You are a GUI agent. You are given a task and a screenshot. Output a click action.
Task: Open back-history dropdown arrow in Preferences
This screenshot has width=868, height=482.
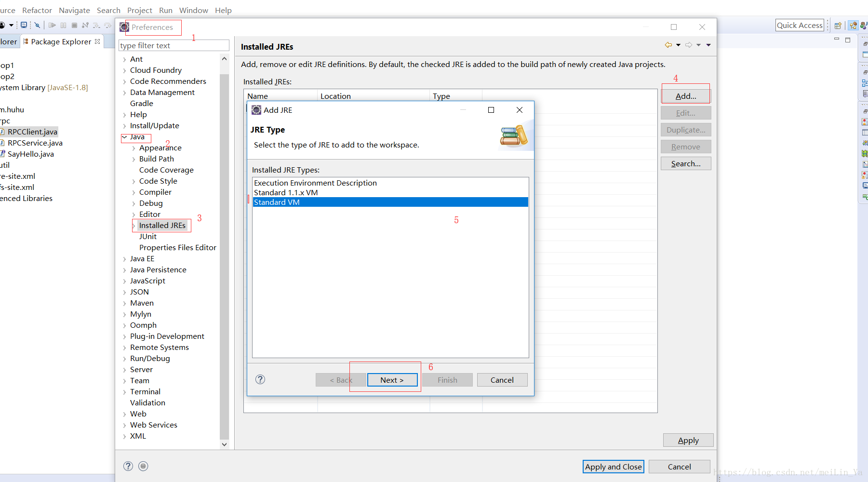(678, 45)
